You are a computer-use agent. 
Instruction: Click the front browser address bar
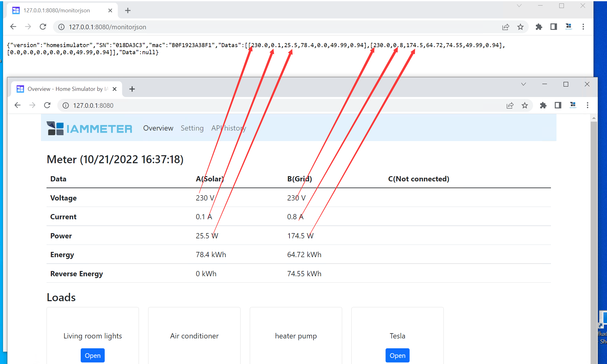click(x=277, y=105)
